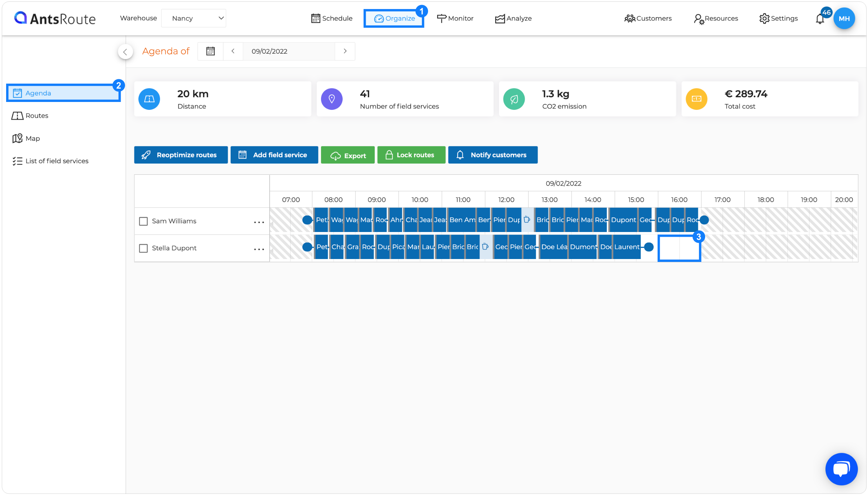868x495 pixels.
Task: Collapse the left sidebar panel
Action: tap(125, 52)
